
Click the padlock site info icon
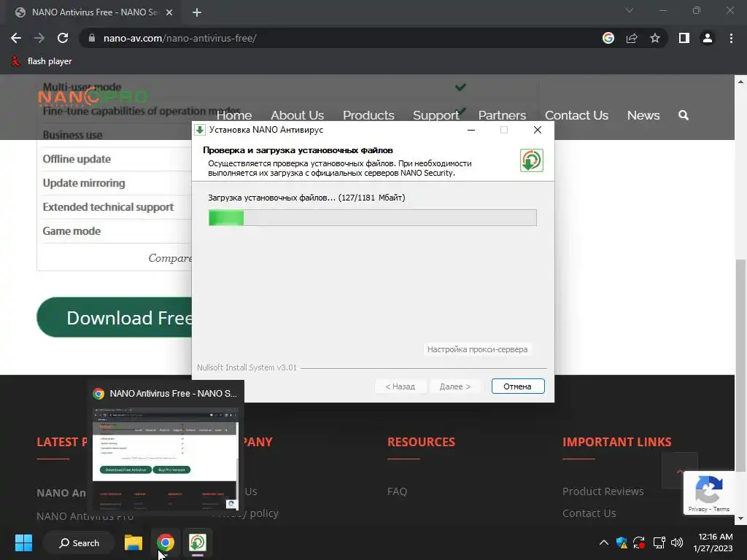(x=91, y=38)
